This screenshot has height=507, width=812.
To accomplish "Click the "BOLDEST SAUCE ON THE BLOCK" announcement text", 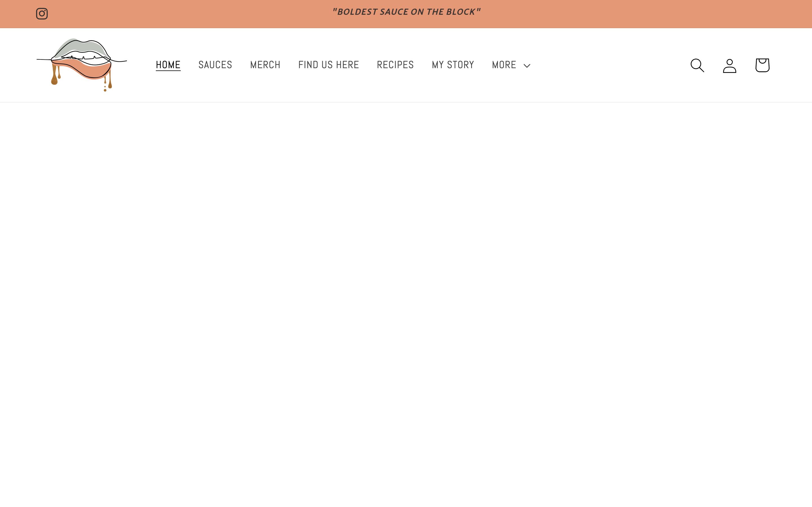I will (x=406, y=12).
